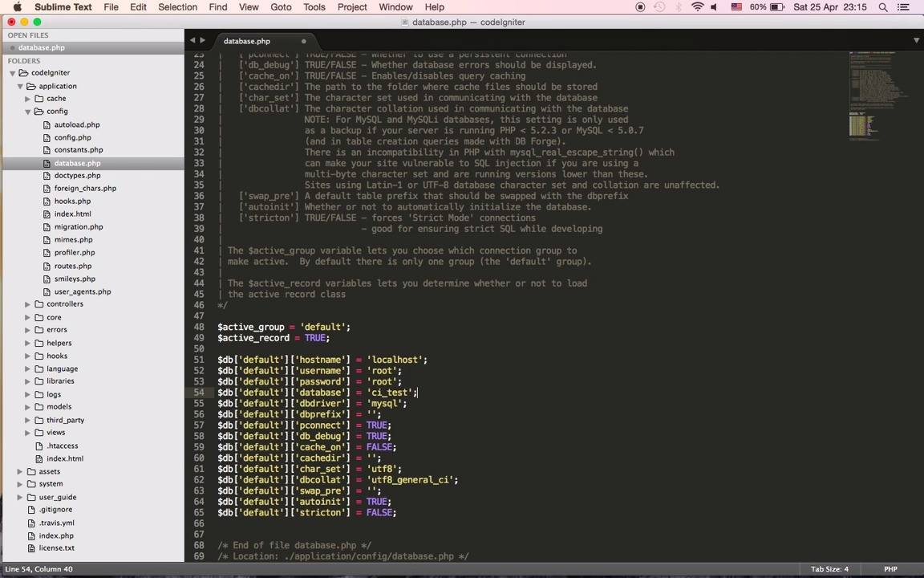Change PHP syntax in status bar
This screenshot has height=578, width=924.
point(890,569)
